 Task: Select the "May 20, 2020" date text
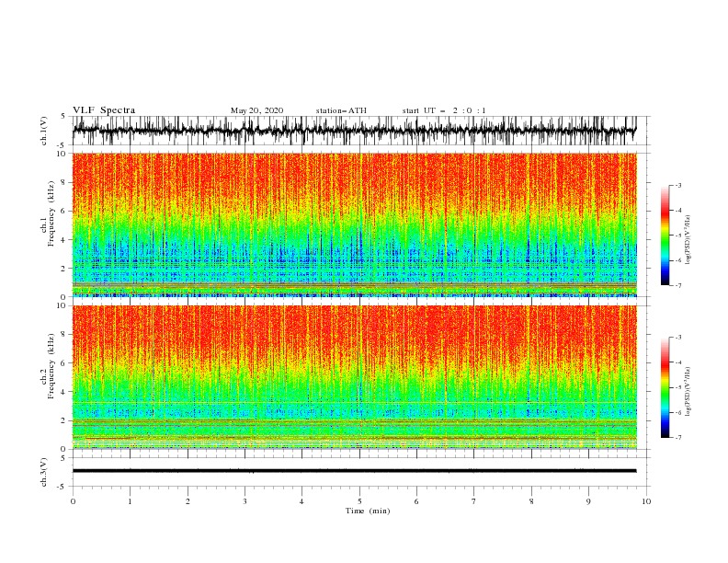[256, 110]
